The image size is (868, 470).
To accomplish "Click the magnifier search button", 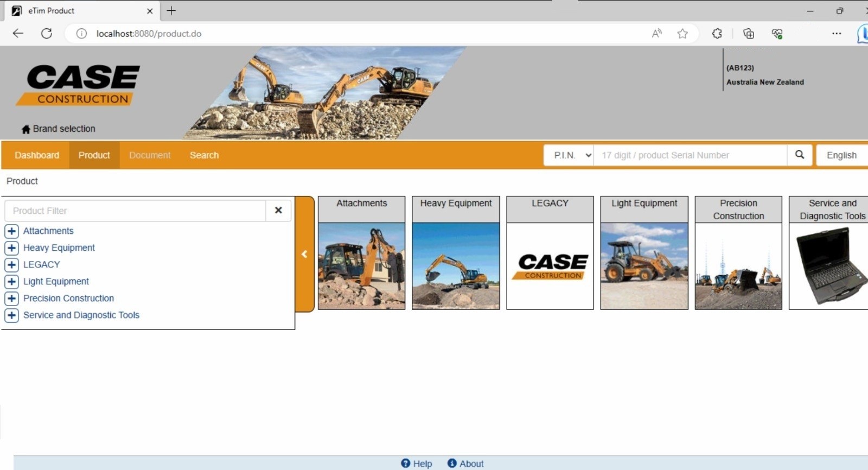I will click(x=800, y=155).
